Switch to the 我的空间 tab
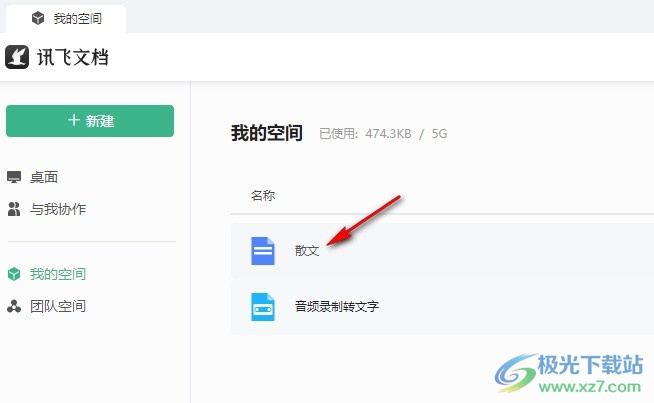Image resolution: width=654 pixels, height=403 pixels. [66, 19]
